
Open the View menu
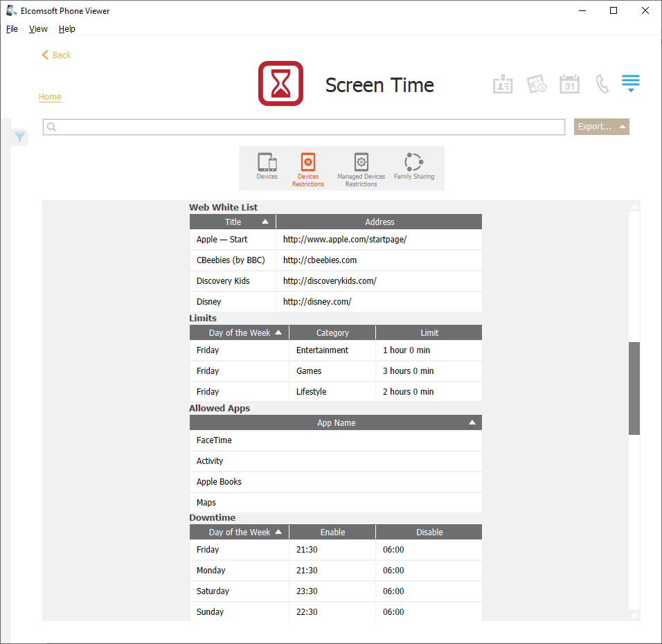point(38,29)
